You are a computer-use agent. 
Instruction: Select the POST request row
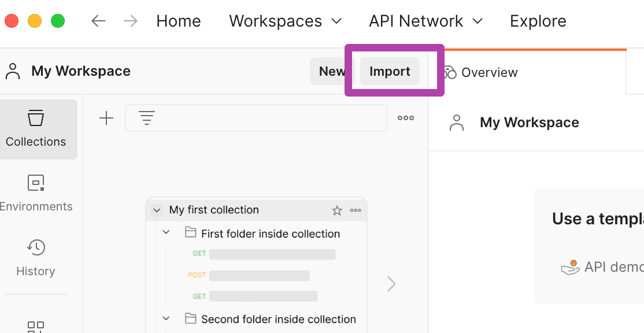point(249,275)
